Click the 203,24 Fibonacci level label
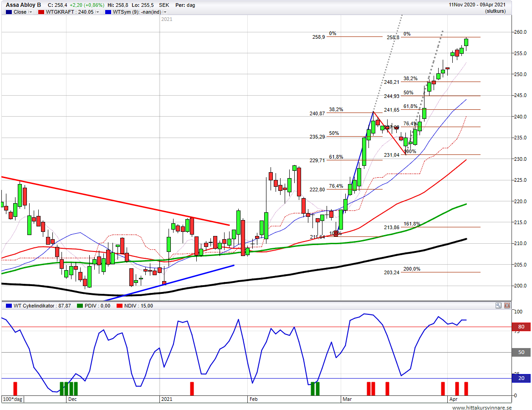Viewport: 532px width, 410px height. pyautogui.click(x=392, y=272)
